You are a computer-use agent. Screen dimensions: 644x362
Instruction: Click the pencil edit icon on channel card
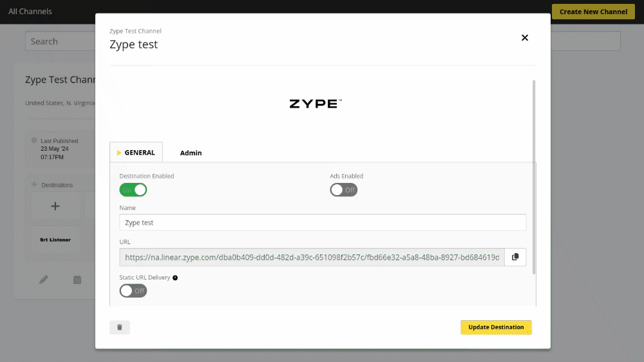[44, 280]
